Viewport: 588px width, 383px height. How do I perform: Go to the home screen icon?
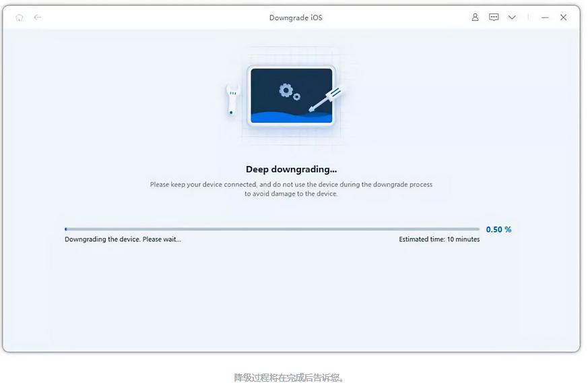[x=20, y=18]
